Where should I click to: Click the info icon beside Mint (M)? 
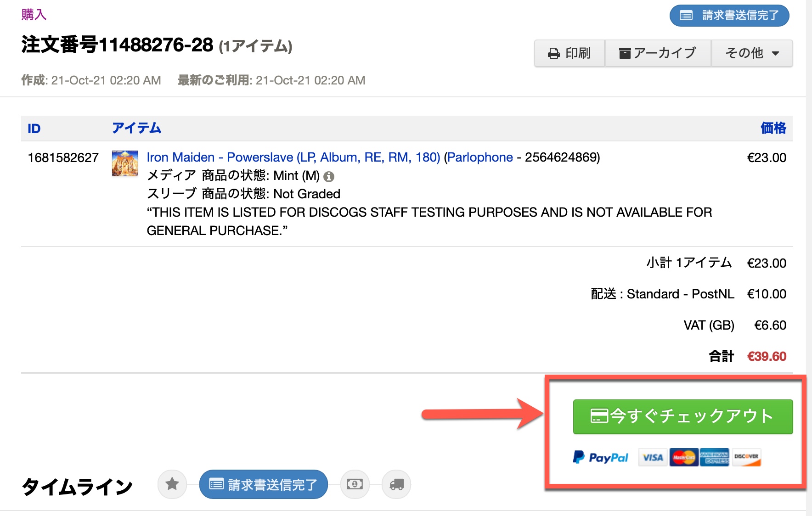point(329,176)
